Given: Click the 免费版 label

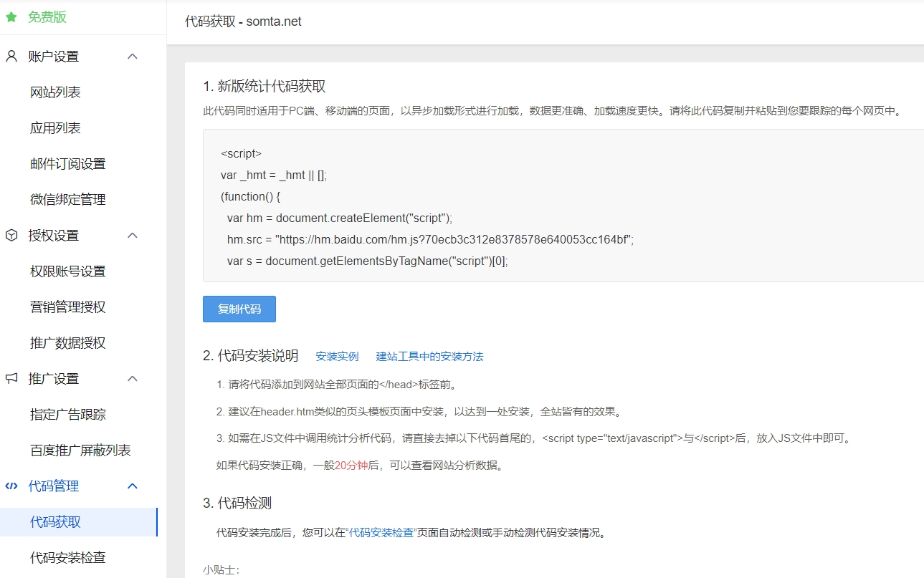Looking at the screenshot, I should (47, 16).
